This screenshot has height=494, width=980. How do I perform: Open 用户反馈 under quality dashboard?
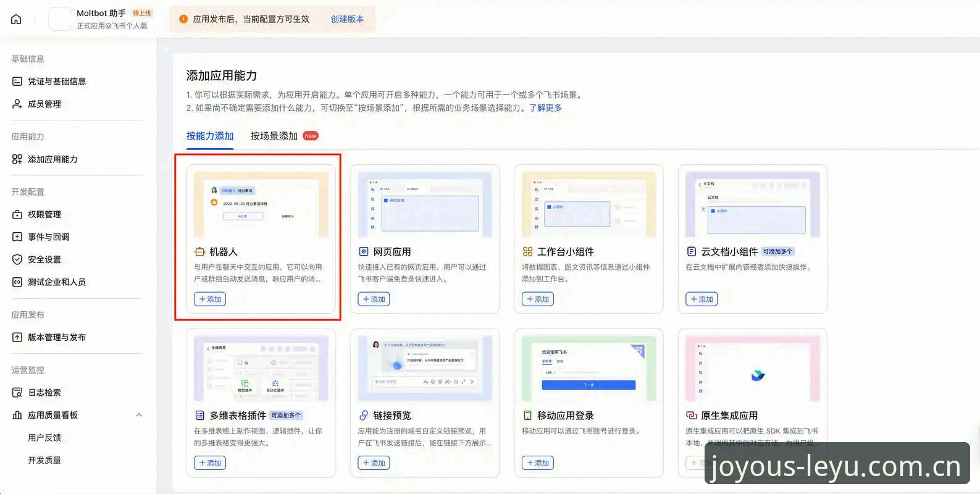(44, 438)
